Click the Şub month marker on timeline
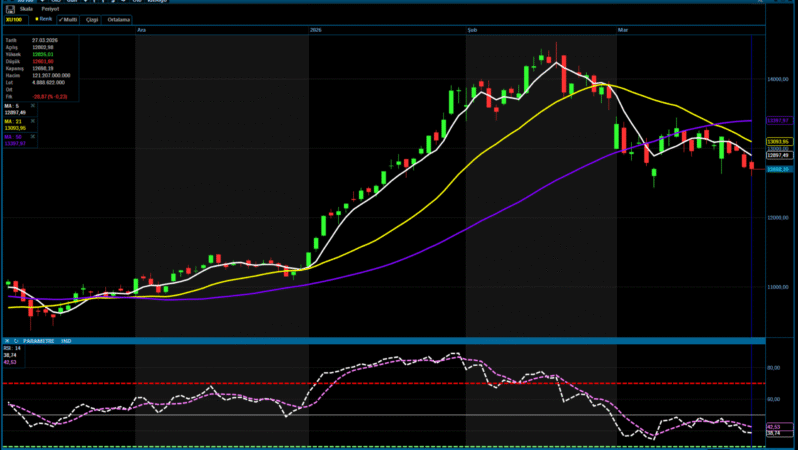 (472, 31)
